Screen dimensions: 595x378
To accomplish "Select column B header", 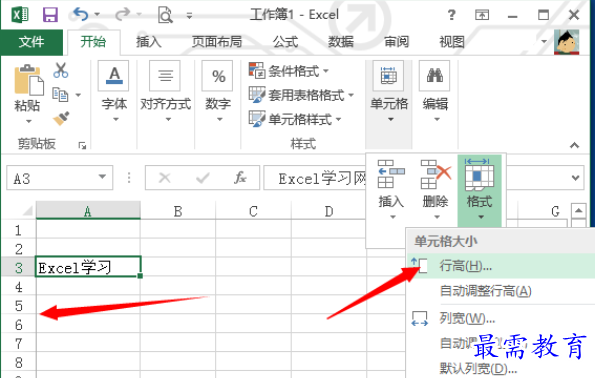I will click(178, 211).
